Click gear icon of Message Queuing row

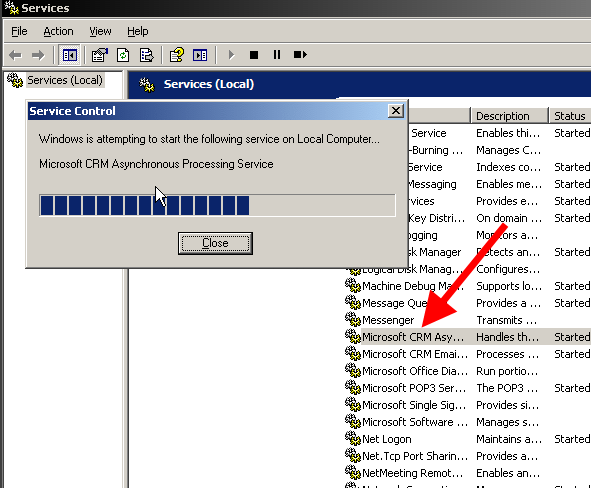pos(353,303)
